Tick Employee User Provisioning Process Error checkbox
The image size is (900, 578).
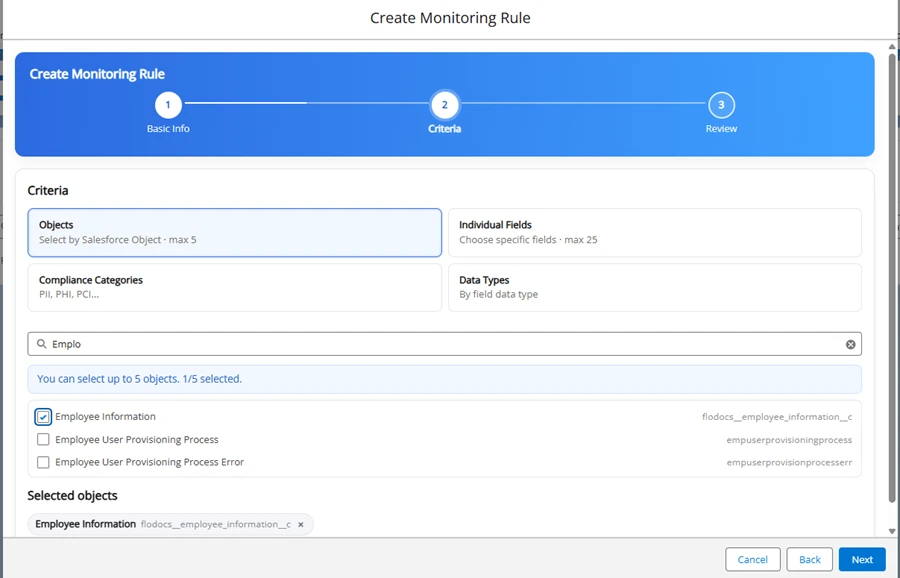(x=43, y=463)
